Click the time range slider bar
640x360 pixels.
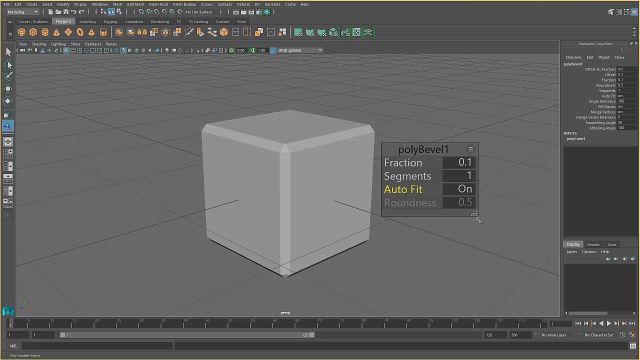(187, 335)
